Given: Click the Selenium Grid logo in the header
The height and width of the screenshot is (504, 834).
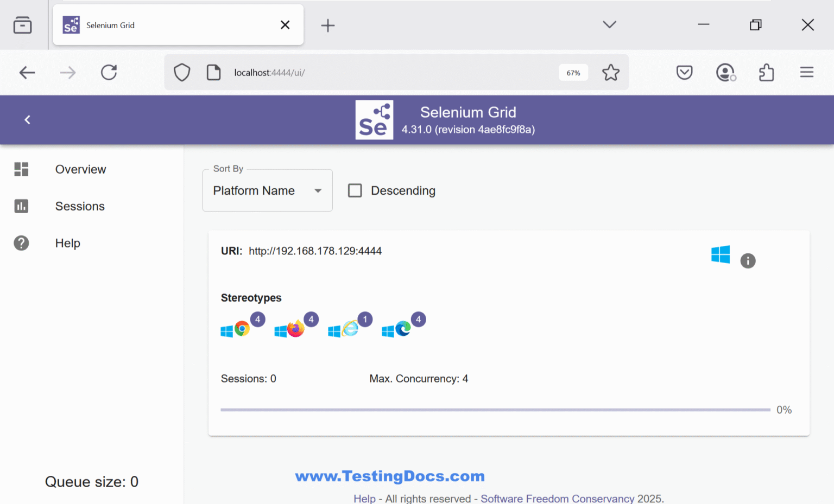Looking at the screenshot, I should pyautogui.click(x=374, y=119).
